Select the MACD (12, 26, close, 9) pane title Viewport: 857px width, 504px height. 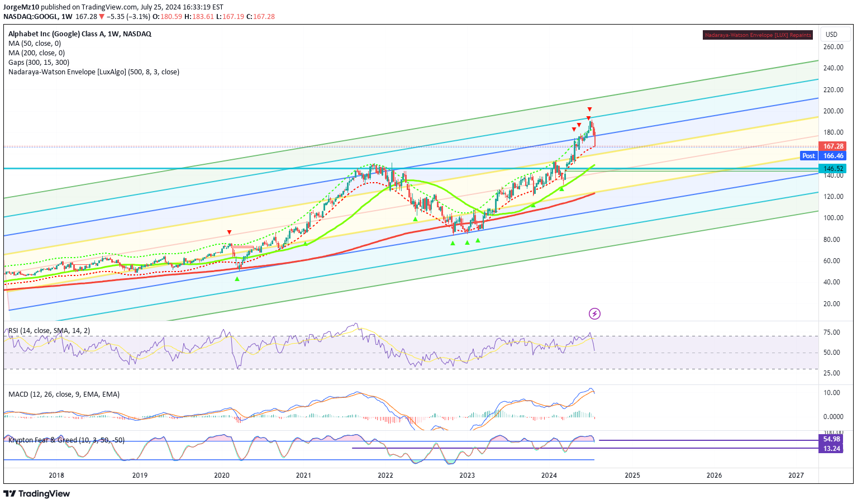coord(64,394)
